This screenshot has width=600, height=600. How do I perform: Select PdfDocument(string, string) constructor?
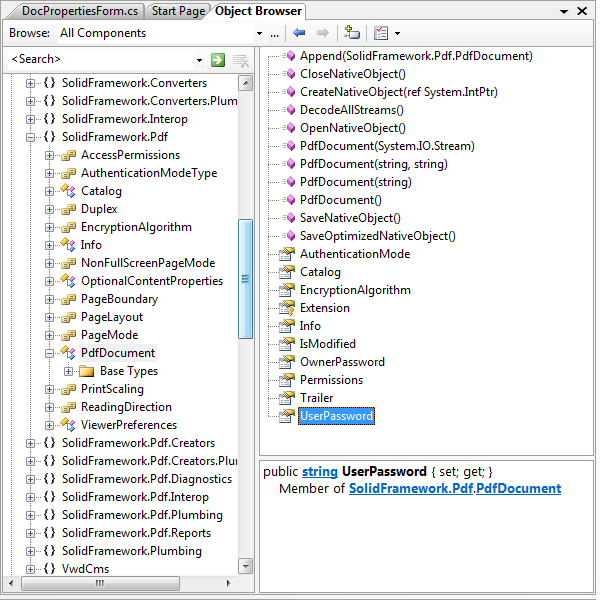pos(373,164)
